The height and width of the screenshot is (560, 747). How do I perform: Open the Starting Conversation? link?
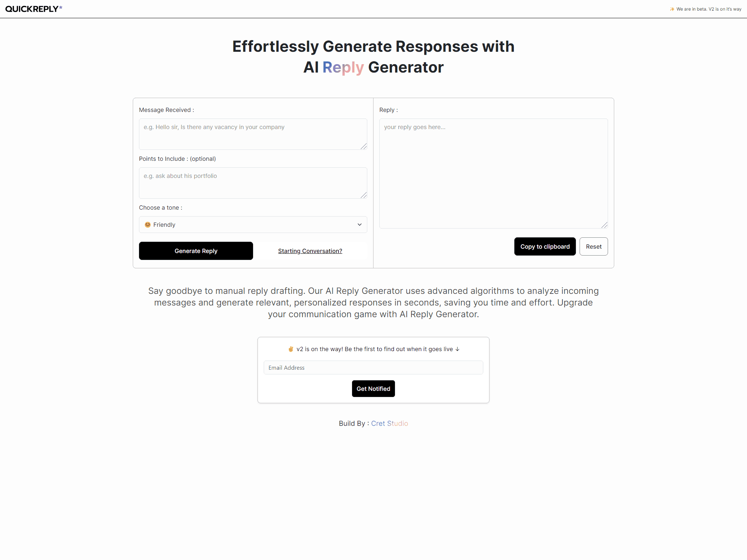[x=310, y=251]
